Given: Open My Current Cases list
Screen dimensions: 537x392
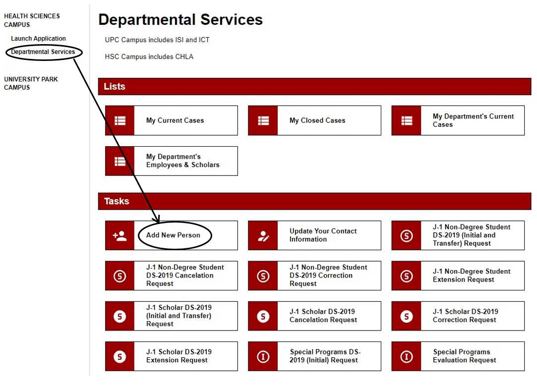Looking at the screenshot, I should click(x=172, y=120).
